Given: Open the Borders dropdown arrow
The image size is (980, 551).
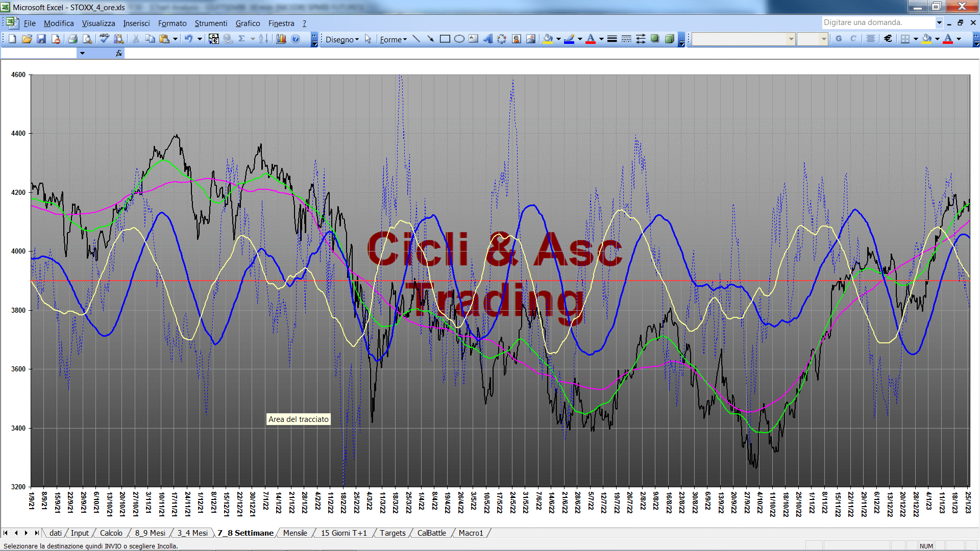Looking at the screenshot, I should pos(916,39).
